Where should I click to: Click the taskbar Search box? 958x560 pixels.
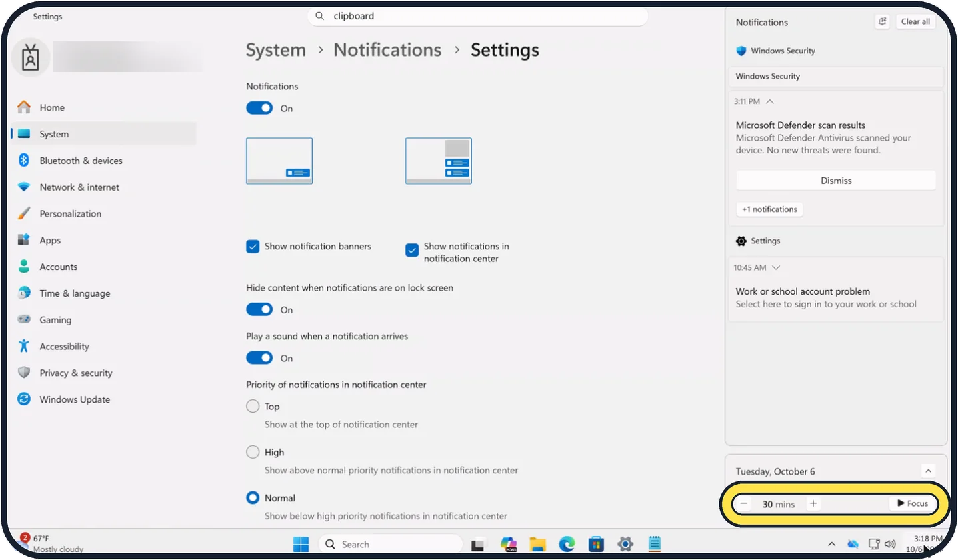(390, 544)
